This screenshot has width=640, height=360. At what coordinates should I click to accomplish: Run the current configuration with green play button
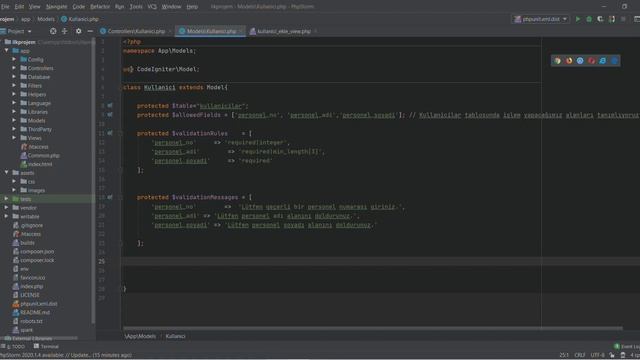point(578,19)
